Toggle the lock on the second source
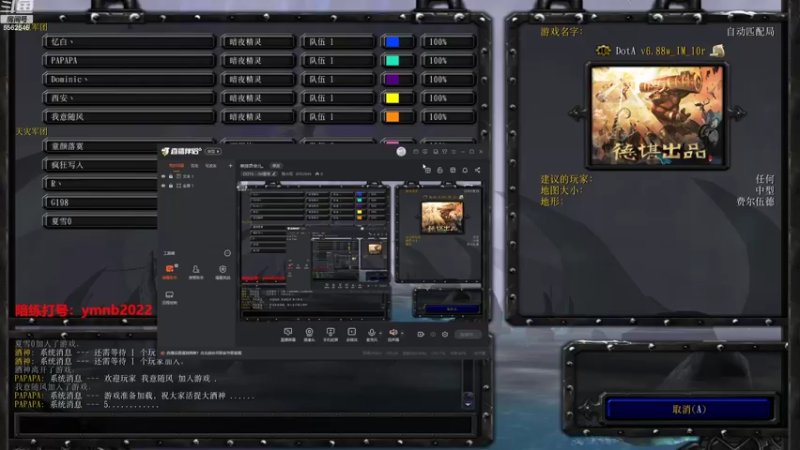800x450 pixels. click(x=171, y=186)
